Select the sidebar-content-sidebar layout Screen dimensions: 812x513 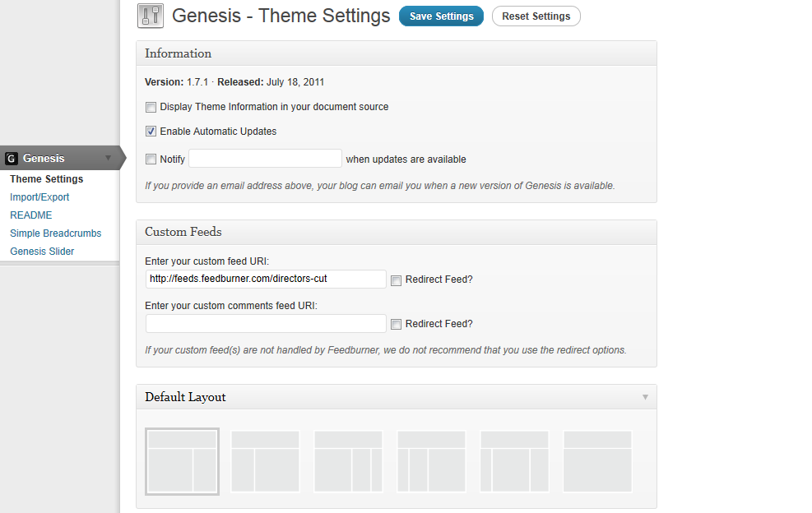point(514,460)
